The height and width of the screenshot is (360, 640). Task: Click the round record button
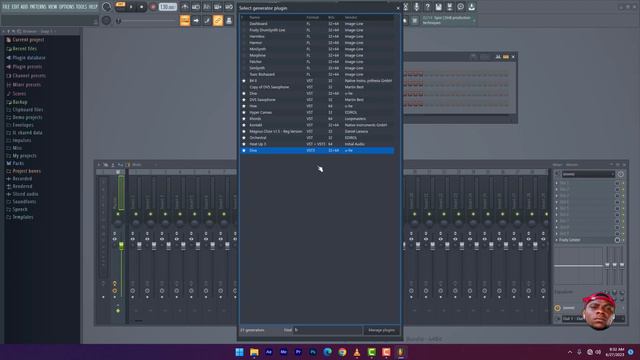click(x=153, y=7)
